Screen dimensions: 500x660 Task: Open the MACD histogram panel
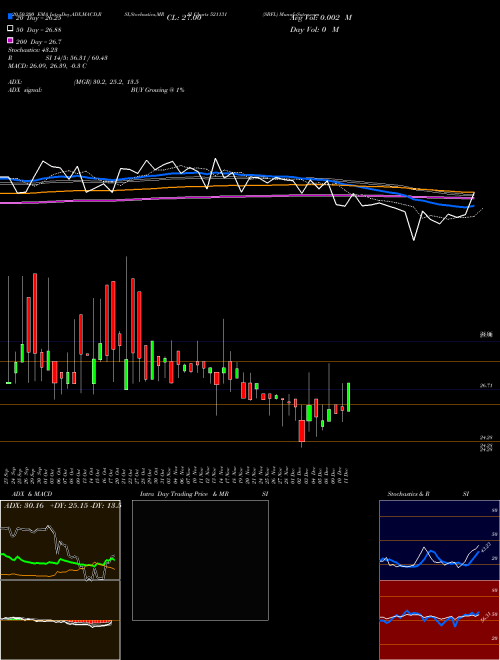(60, 620)
